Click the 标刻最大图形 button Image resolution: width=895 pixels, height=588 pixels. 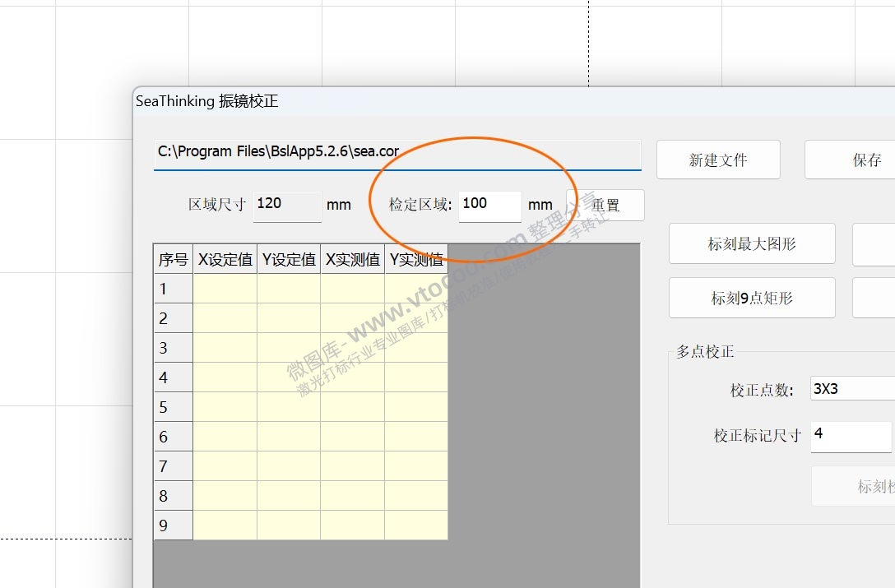coord(751,243)
